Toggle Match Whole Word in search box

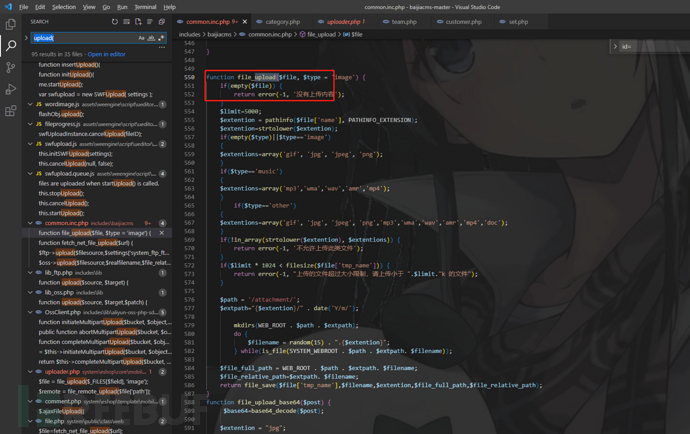[151, 38]
